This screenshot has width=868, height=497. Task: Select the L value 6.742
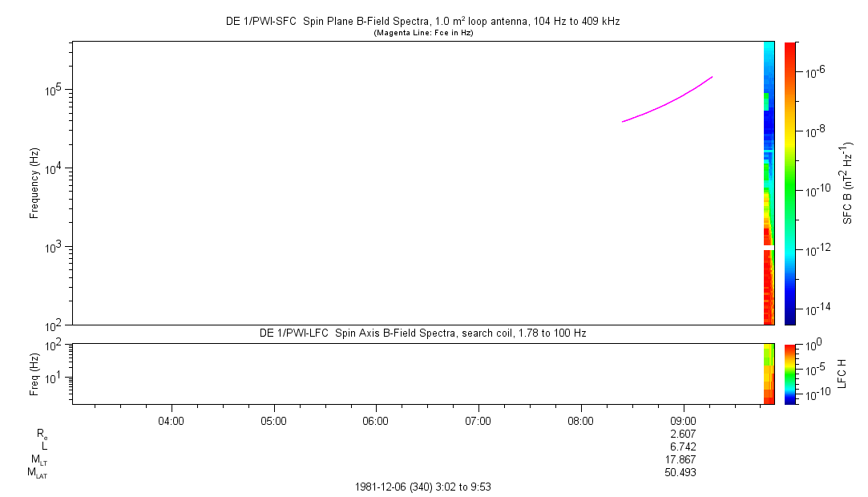coord(683,446)
